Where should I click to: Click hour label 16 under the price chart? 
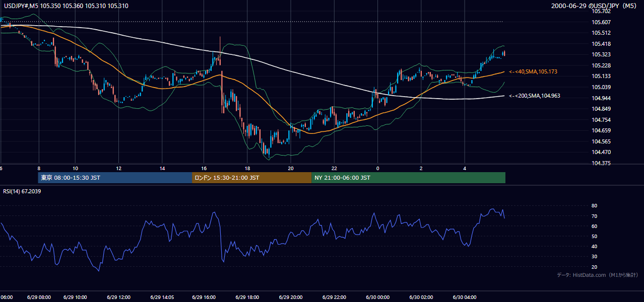(204, 168)
